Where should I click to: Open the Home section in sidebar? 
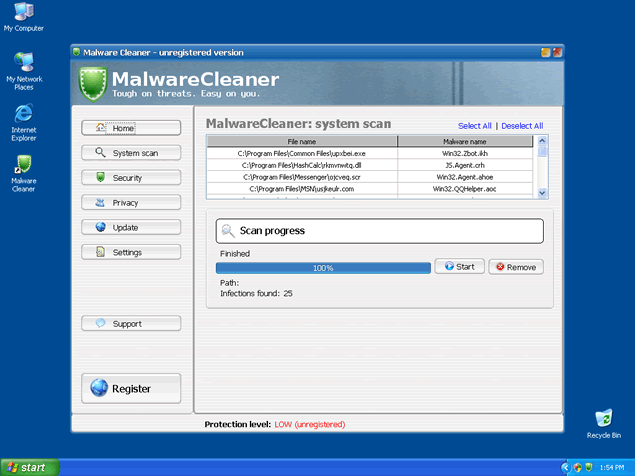click(x=131, y=128)
